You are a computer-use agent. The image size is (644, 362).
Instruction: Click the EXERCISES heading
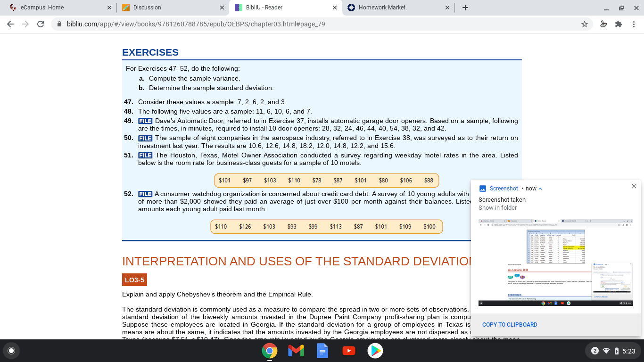[x=150, y=52]
